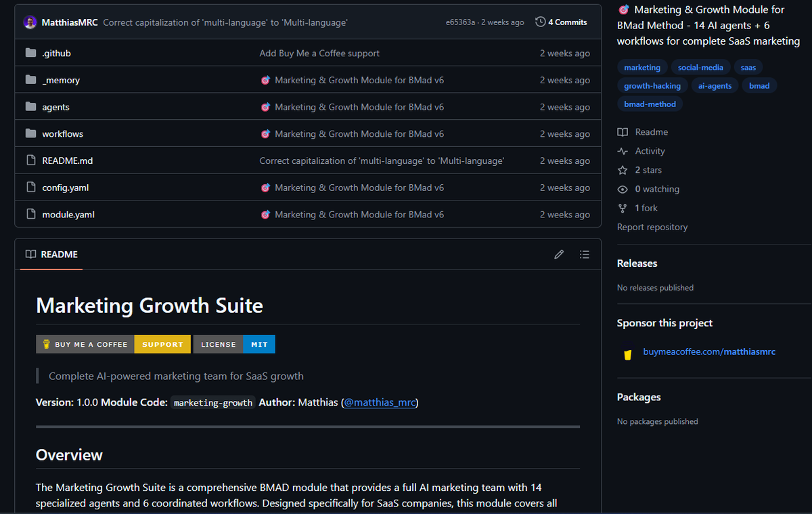Click the fork icon beside 1 fork
Screen dimensions: 812x514
pyautogui.click(x=623, y=208)
